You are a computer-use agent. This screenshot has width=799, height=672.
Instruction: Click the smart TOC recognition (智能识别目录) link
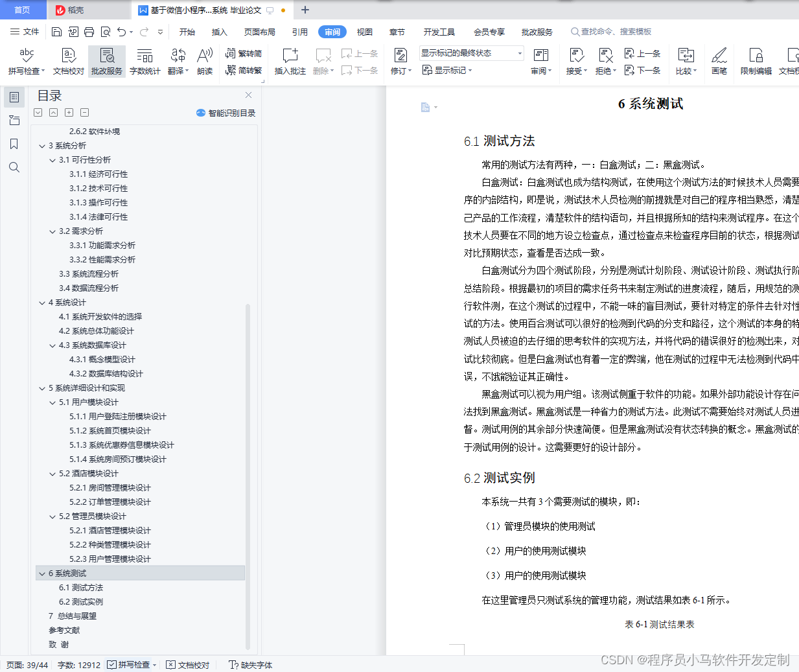coord(226,113)
